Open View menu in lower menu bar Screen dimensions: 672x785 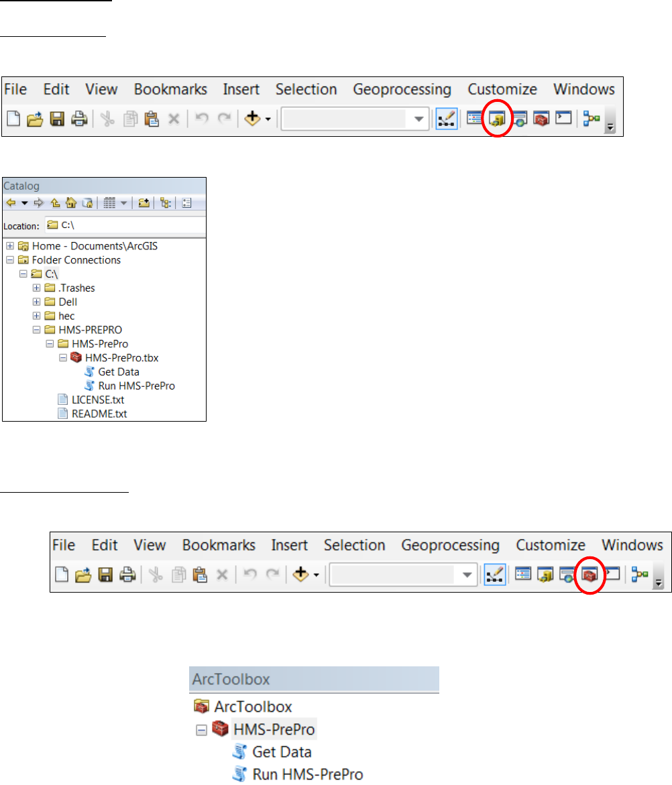click(x=150, y=545)
